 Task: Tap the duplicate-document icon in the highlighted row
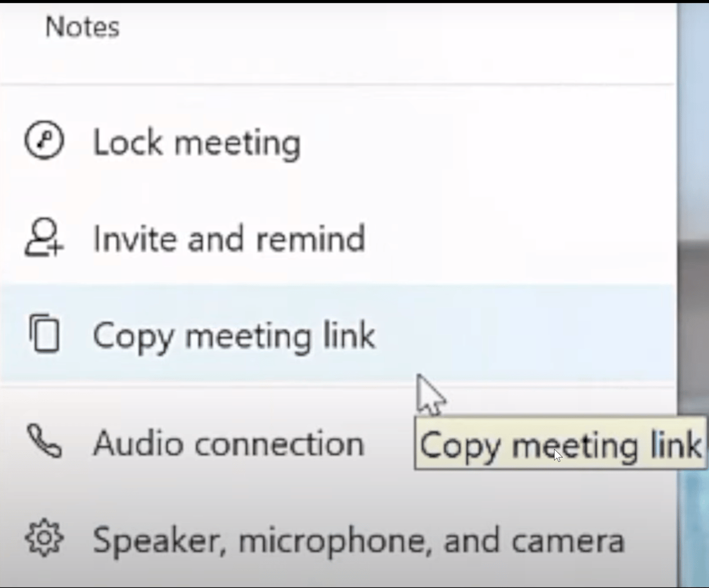[44, 334]
